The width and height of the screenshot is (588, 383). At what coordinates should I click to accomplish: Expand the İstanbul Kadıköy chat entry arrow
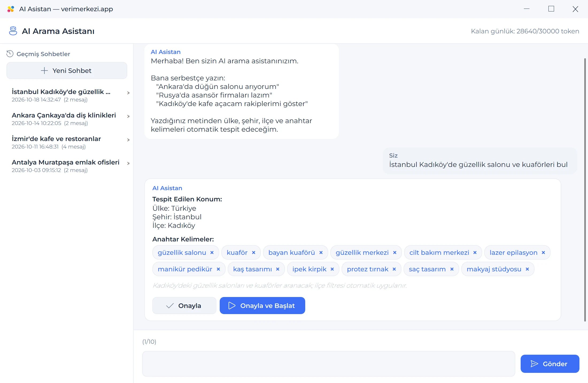(128, 93)
